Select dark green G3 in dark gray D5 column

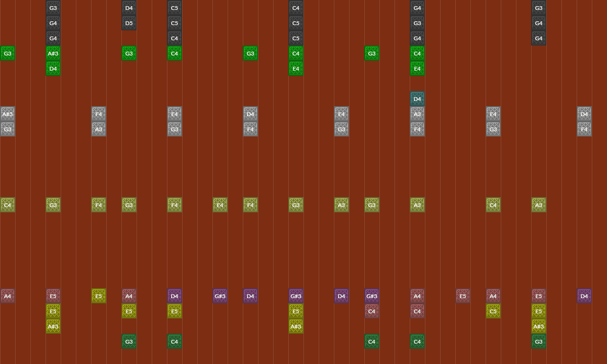[x=129, y=342]
